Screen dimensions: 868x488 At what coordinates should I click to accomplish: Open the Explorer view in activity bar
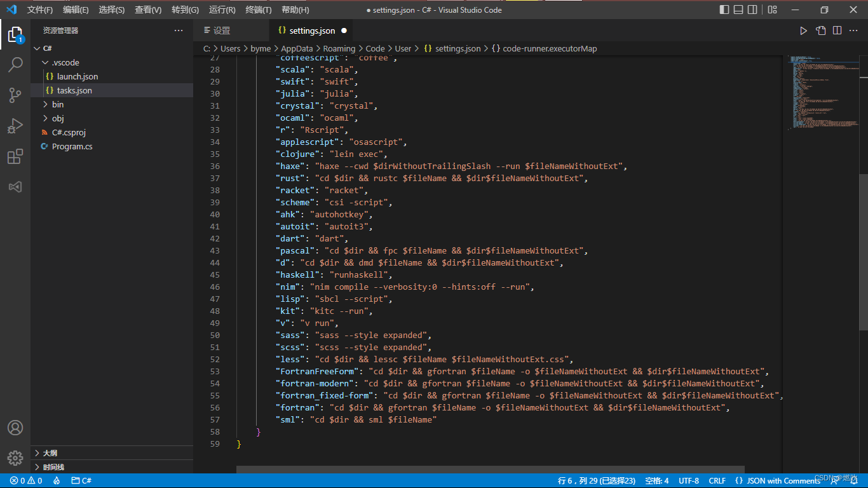pyautogui.click(x=15, y=34)
